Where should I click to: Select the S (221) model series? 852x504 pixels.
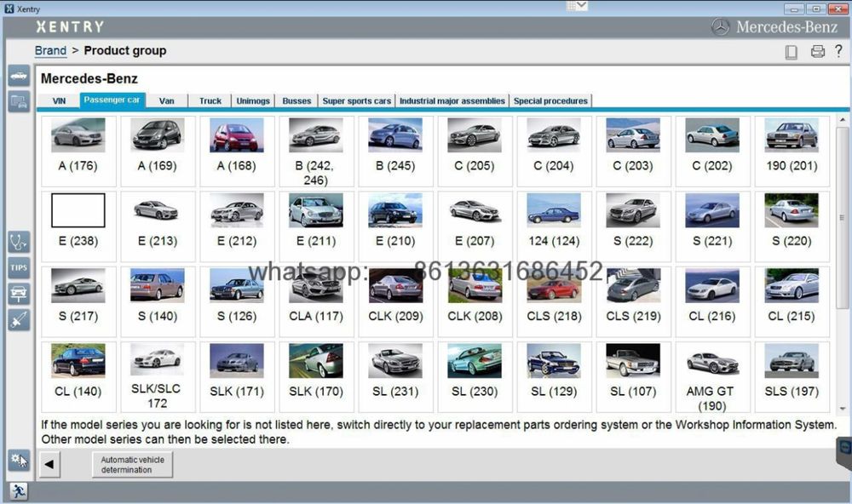(713, 226)
